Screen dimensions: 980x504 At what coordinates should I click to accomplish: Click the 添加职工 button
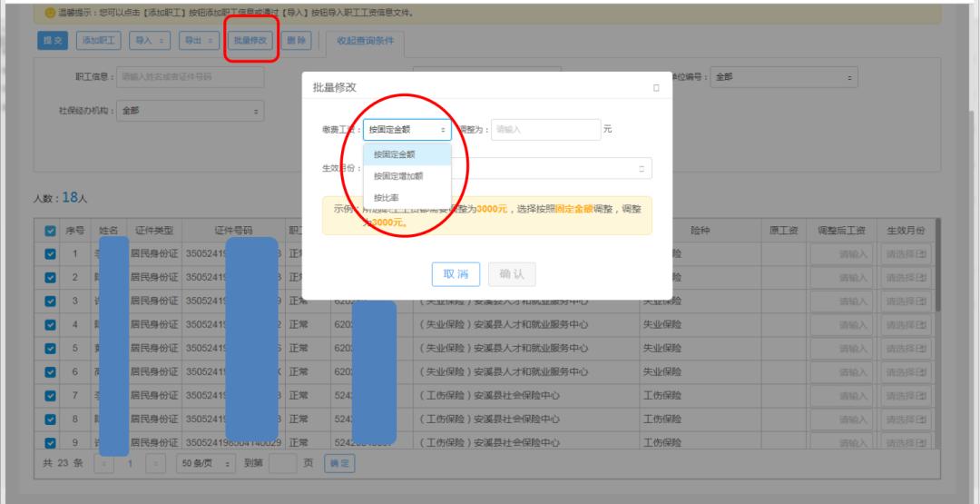point(99,41)
